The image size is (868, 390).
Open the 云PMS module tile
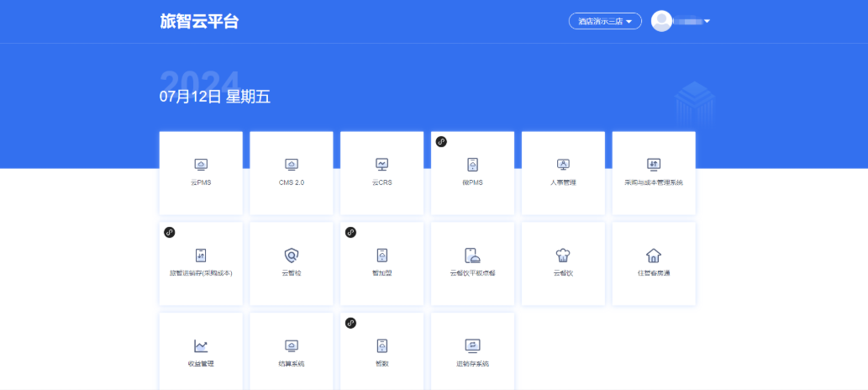click(x=201, y=171)
